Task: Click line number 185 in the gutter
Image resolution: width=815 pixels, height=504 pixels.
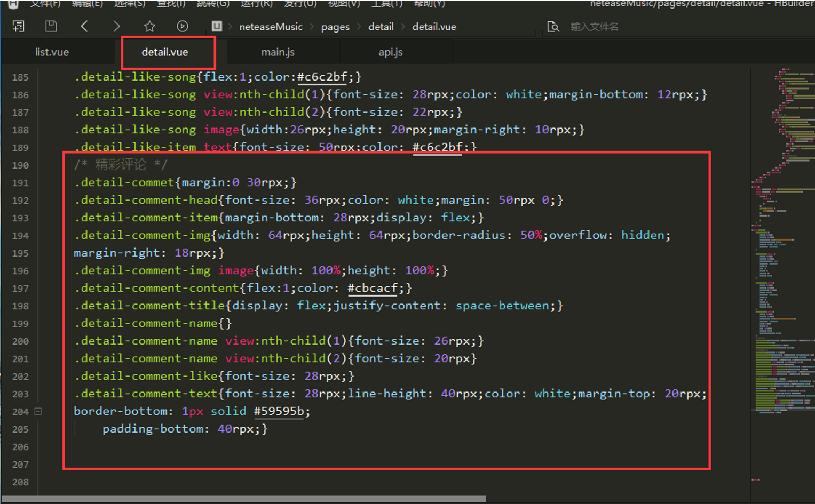Action: click(x=20, y=77)
